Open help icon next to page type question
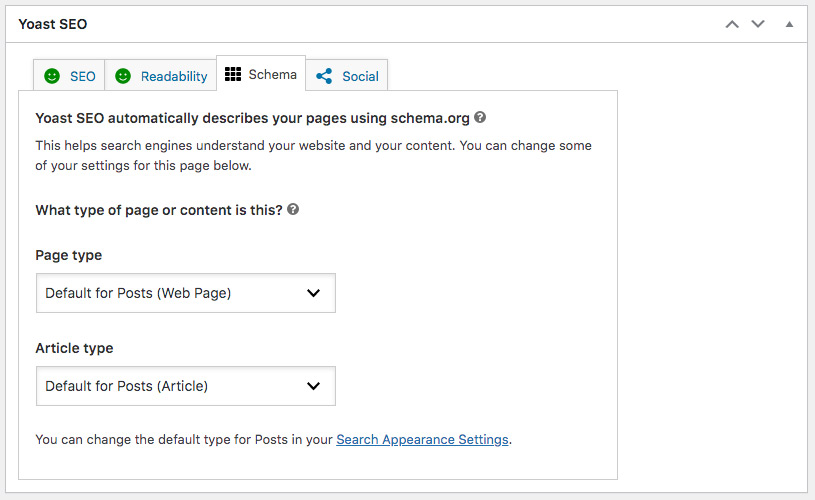This screenshot has height=500, width=815. (293, 210)
